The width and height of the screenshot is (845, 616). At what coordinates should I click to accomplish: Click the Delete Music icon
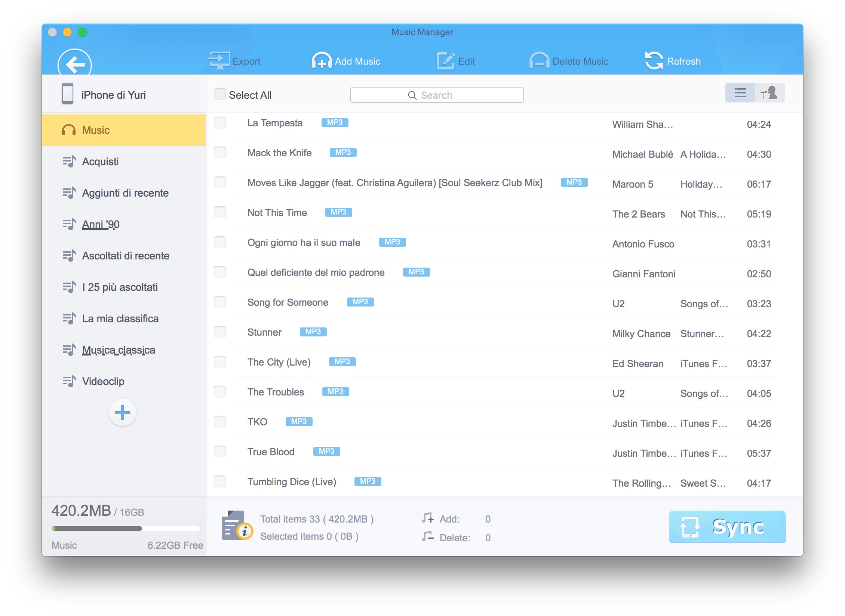pos(539,61)
